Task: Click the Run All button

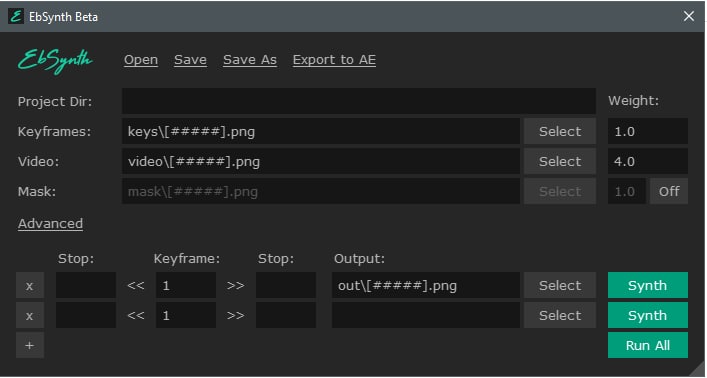Action: pos(647,345)
